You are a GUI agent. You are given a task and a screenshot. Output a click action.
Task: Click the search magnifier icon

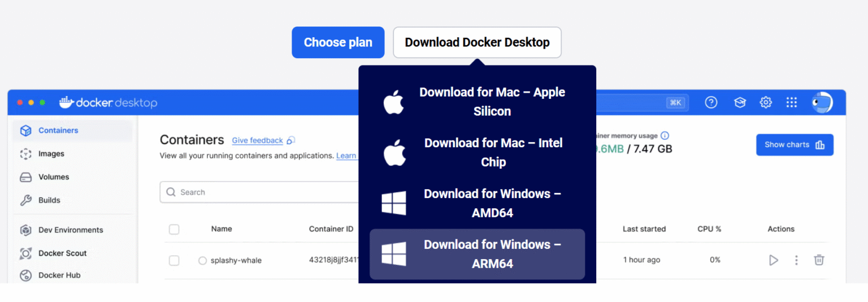171,192
